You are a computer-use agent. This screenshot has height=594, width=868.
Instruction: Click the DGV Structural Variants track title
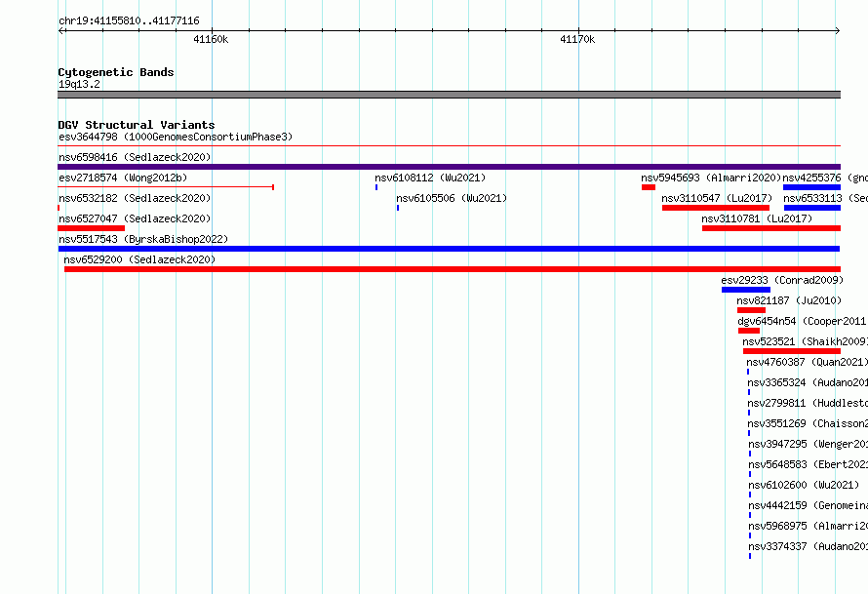click(x=137, y=125)
